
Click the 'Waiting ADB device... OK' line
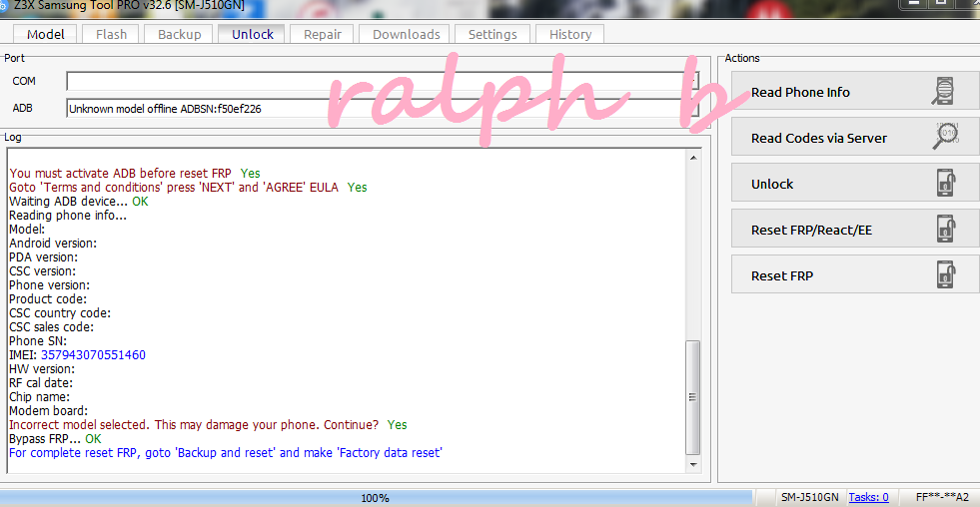pyautogui.click(x=79, y=202)
